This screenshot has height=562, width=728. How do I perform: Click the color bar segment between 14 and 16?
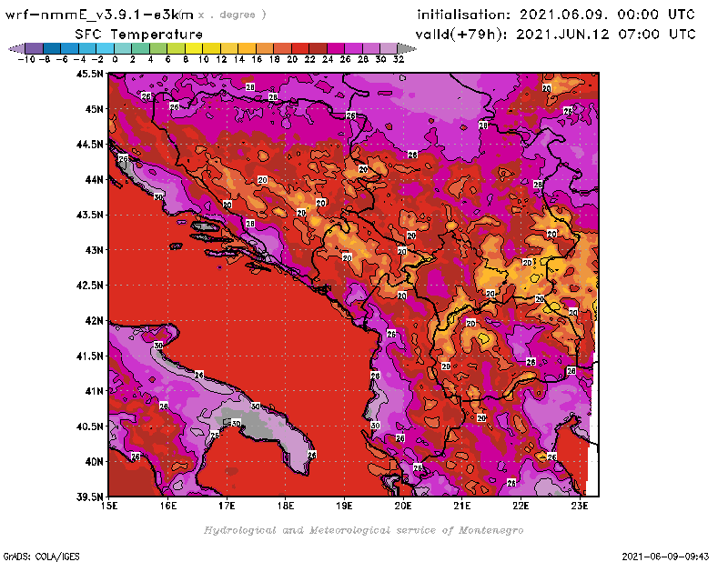click(x=247, y=48)
